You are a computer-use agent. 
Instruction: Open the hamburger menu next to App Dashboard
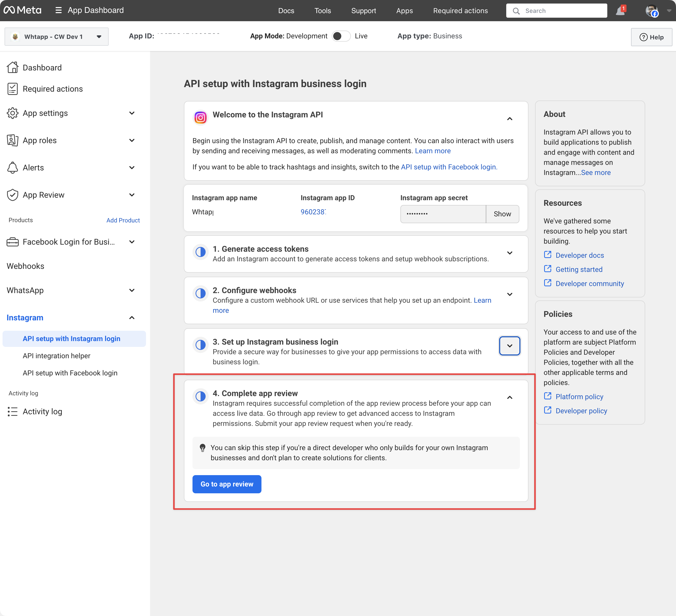pos(58,10)
